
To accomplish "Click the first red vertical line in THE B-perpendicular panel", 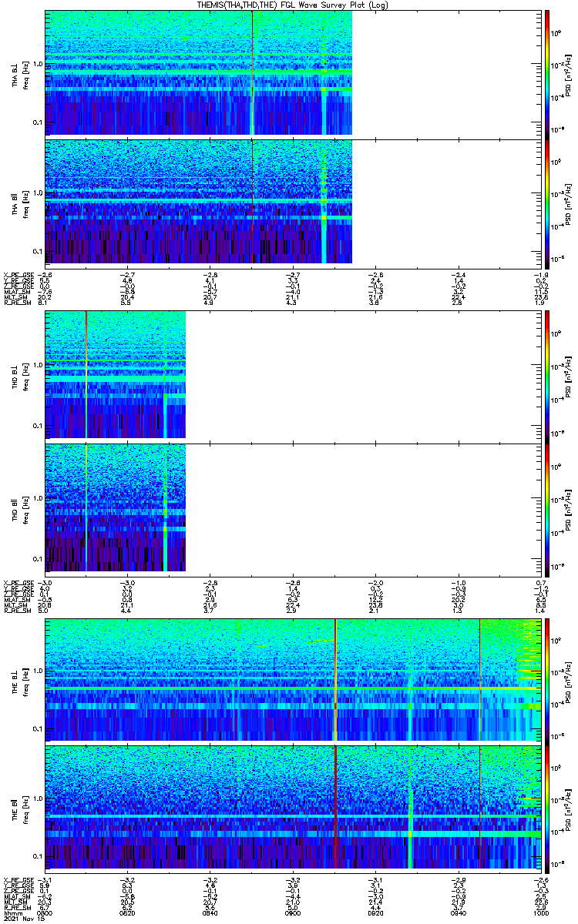I will tap(335, 679).
